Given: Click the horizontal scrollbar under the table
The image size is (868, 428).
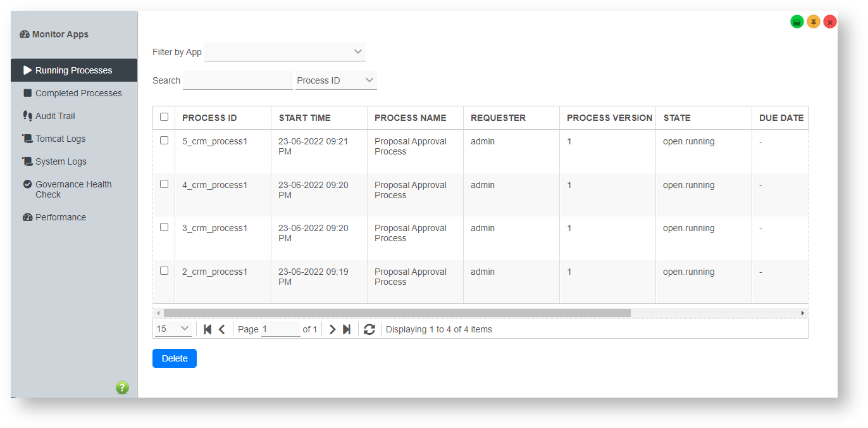Looking at the screenshot, I should [397, 313].
